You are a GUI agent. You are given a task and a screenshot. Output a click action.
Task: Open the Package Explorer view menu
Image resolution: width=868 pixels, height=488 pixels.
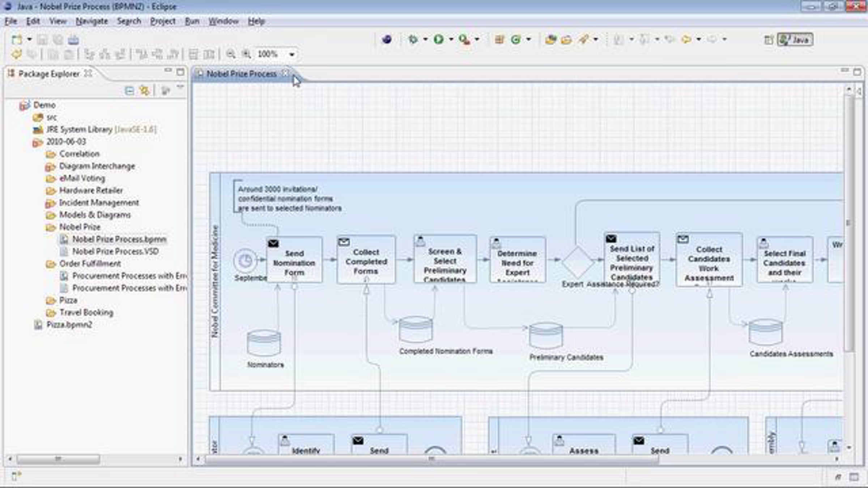pyautogui.click(x=180, y=87)
